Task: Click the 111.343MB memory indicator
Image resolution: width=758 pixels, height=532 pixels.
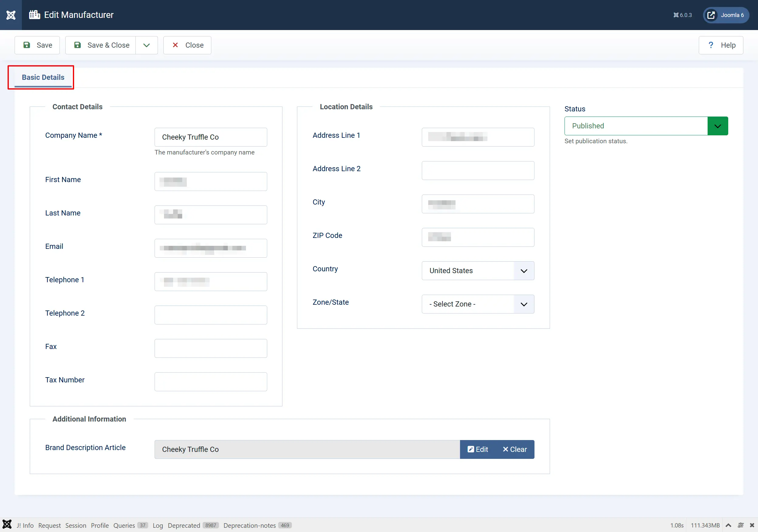Action: tap(705, 525)
